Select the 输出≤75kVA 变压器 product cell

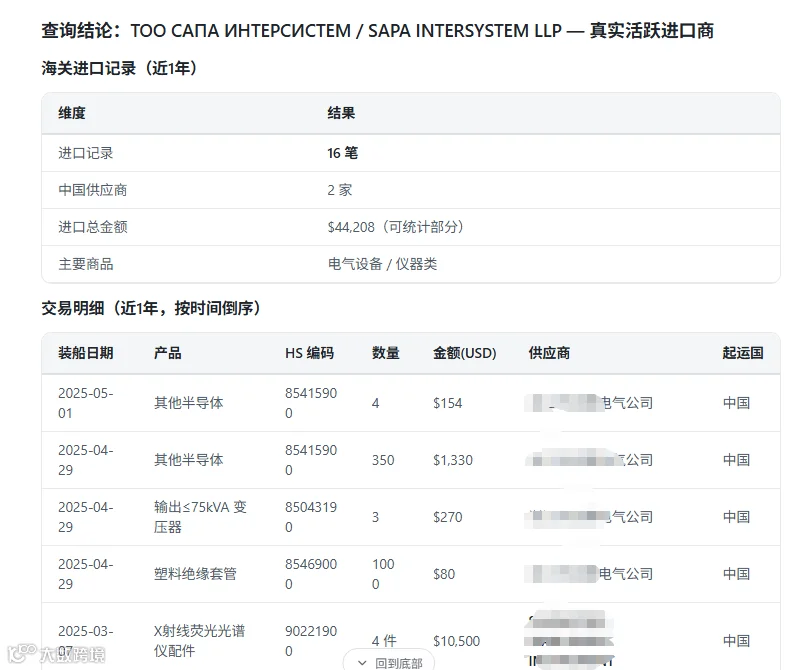pyautogui.click(x=200, y=517)
